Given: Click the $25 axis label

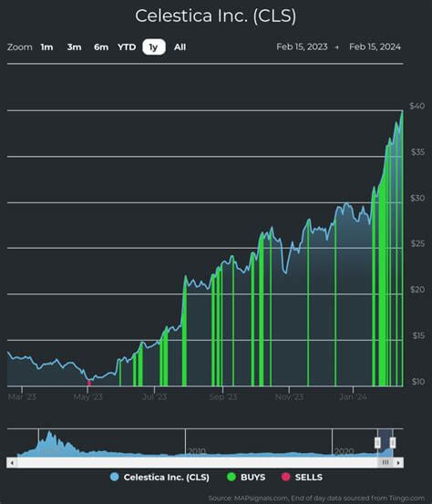Looking at the screenshot, I should point(417,243).
